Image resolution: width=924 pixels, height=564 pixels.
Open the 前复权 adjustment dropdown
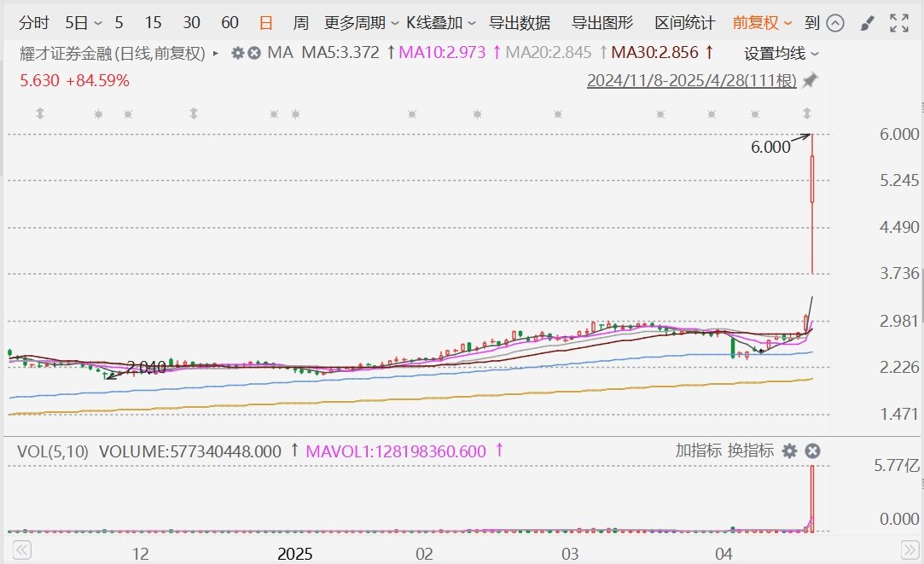[x=761, y=23]
